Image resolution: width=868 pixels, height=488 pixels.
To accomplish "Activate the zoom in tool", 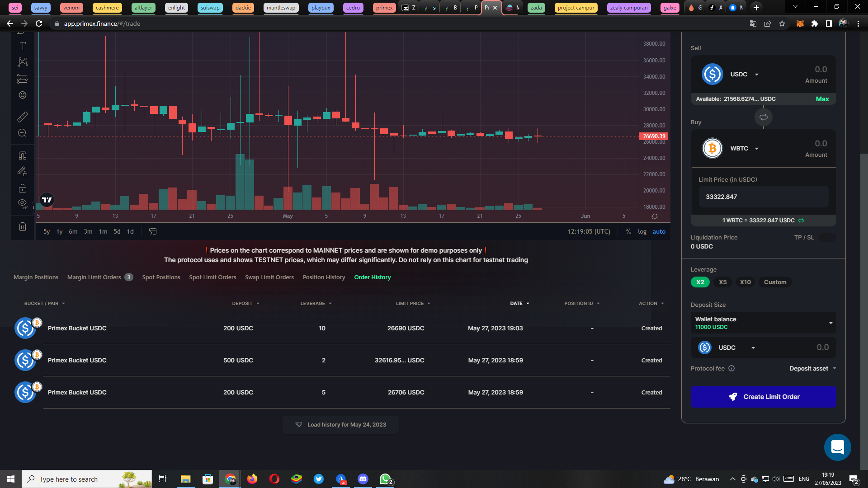I will (x=23, y=133).
